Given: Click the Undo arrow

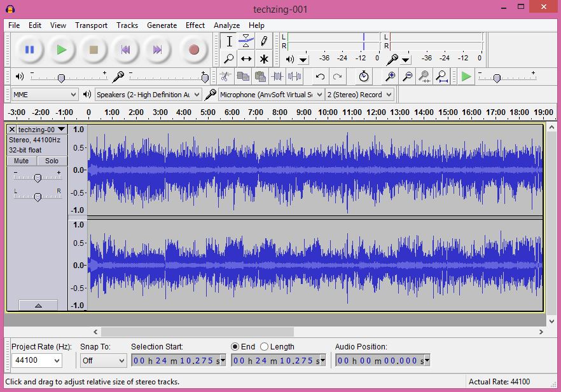Looking at the screenshot, I should tap(320, 76).
